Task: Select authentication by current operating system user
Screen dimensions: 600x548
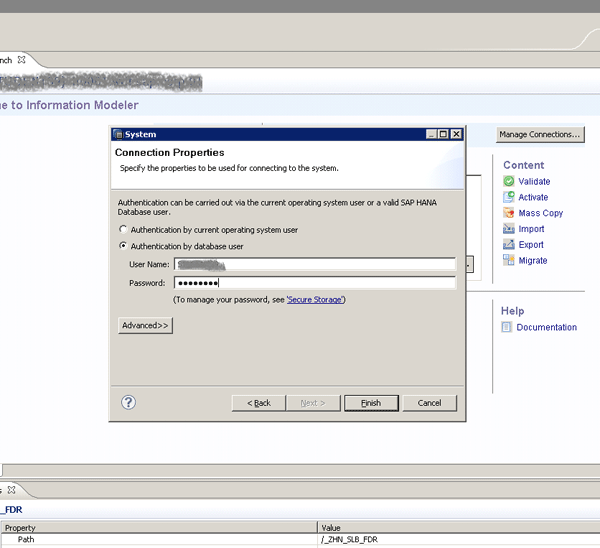Action: click(123, 230)
